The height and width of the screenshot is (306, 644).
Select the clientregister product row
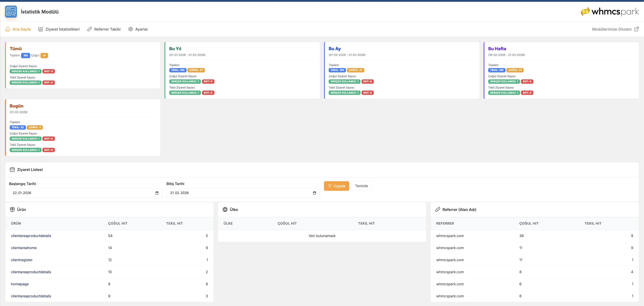point(110,260)
